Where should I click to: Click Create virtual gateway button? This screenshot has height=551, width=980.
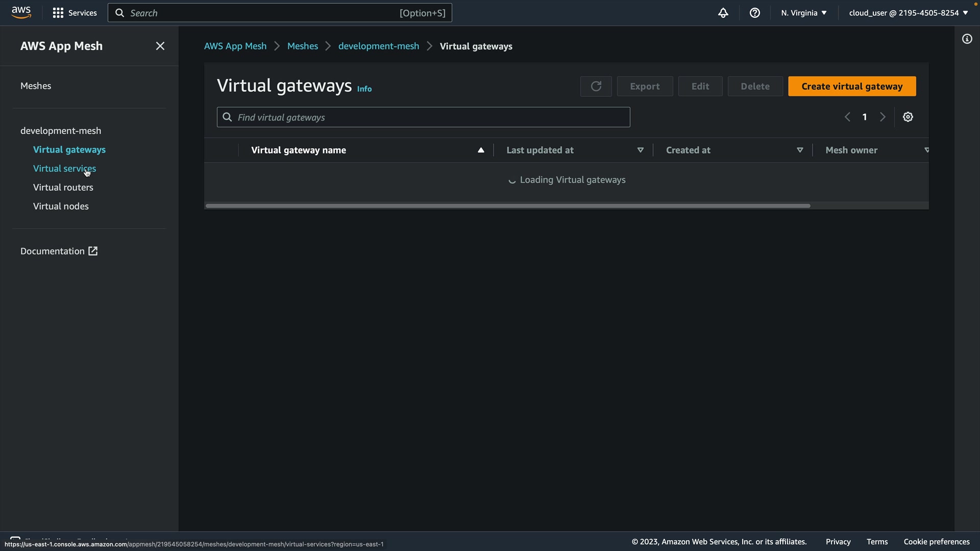tap(851, 86)
